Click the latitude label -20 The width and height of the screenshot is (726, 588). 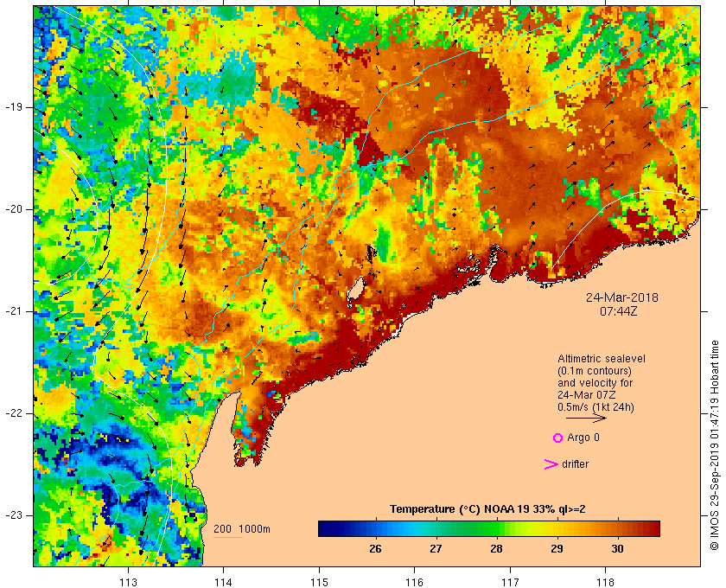tap(14, 209)
